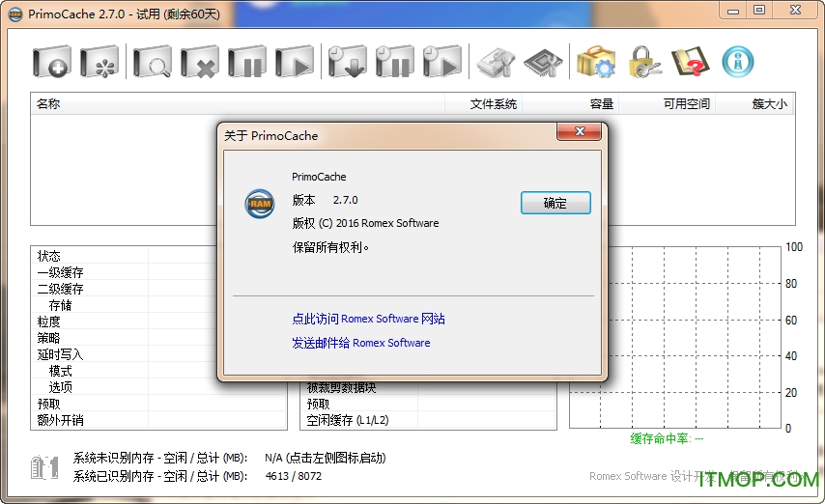Open the invisible memory management chip icon
This screenshot has height=504, width=825.
pos(544,63)
